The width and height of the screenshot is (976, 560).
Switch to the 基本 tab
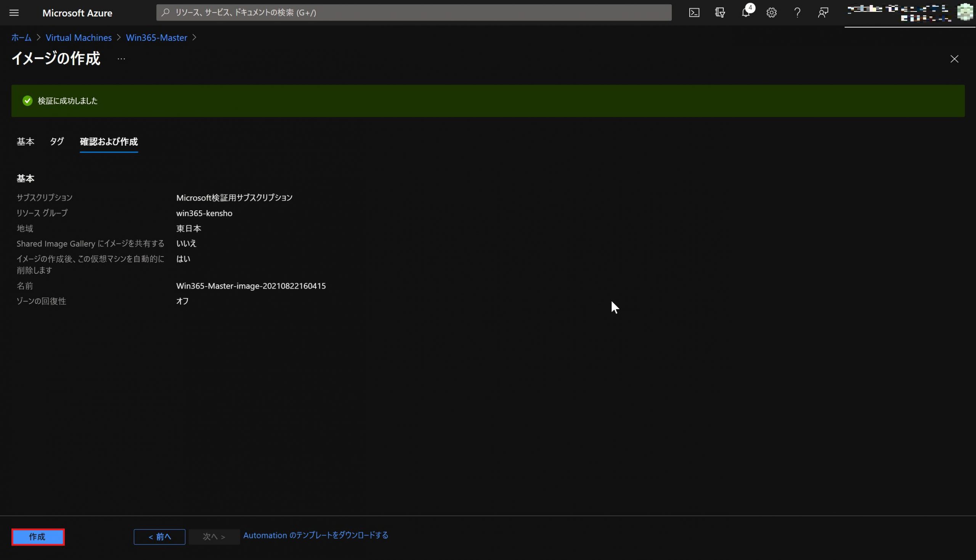(x=26, y=141)
